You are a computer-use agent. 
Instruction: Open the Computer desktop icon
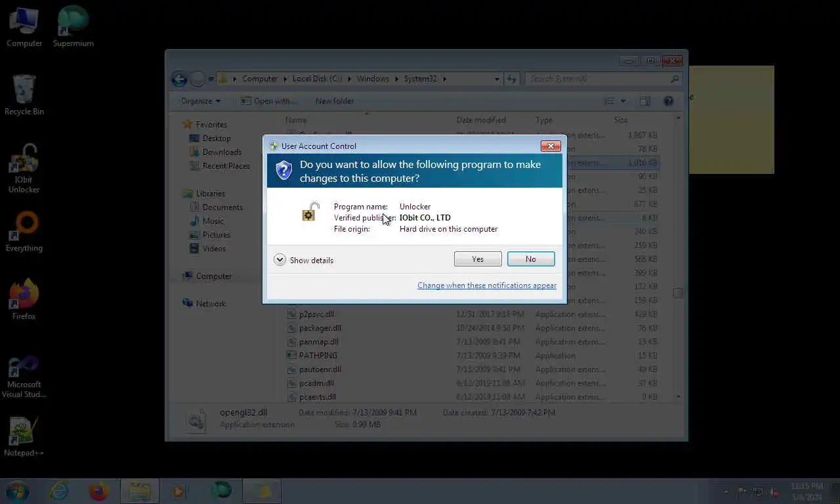(x=24, y=27)
